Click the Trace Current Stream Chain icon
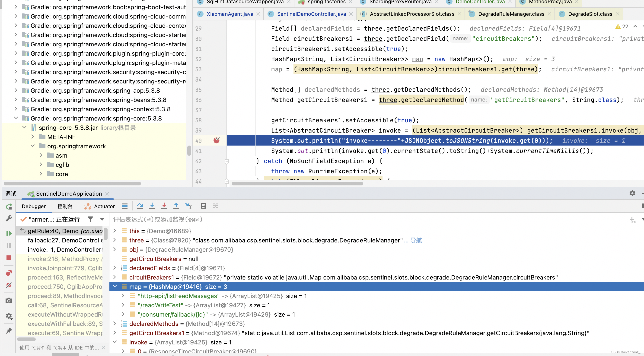 tap(216, 206)
